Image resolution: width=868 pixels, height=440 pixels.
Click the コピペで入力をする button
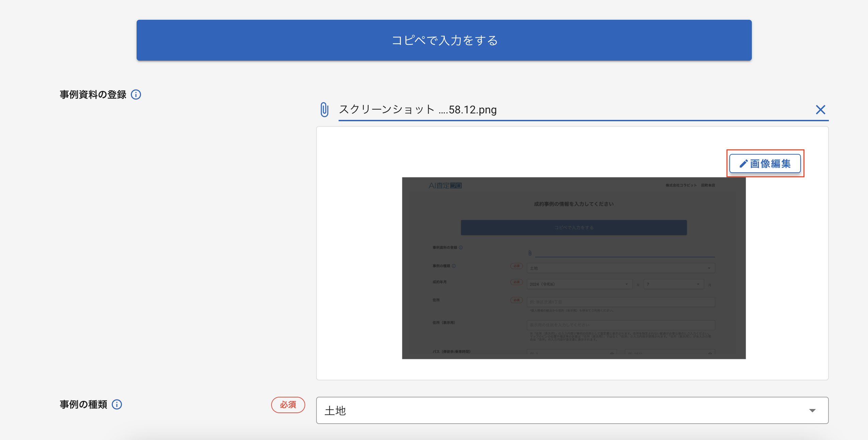pos(444,40)
